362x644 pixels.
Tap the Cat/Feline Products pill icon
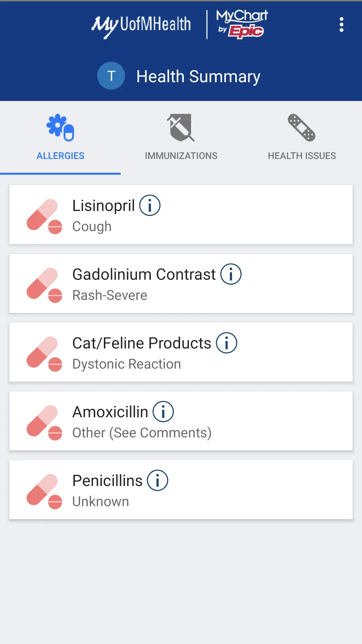pyautogui.click(x=44, y=354)
